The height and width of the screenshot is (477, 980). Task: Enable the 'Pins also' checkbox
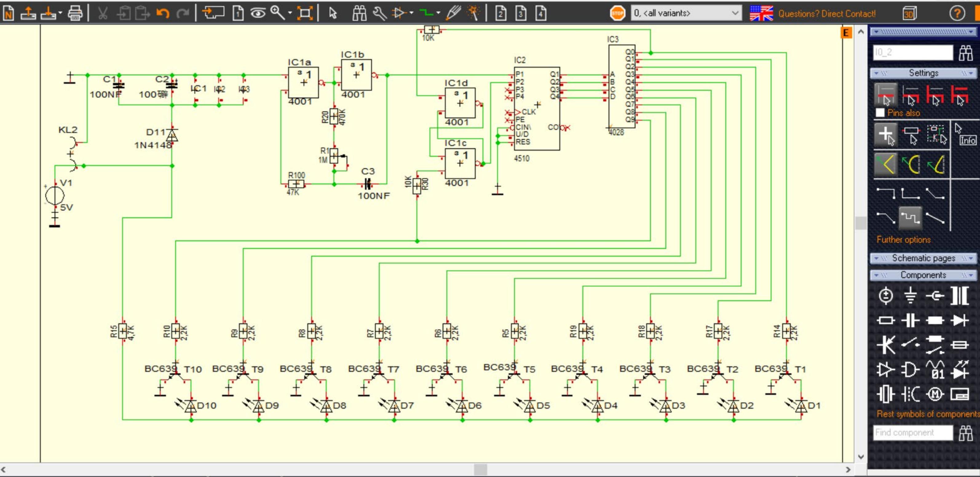(x=879, y=112)
